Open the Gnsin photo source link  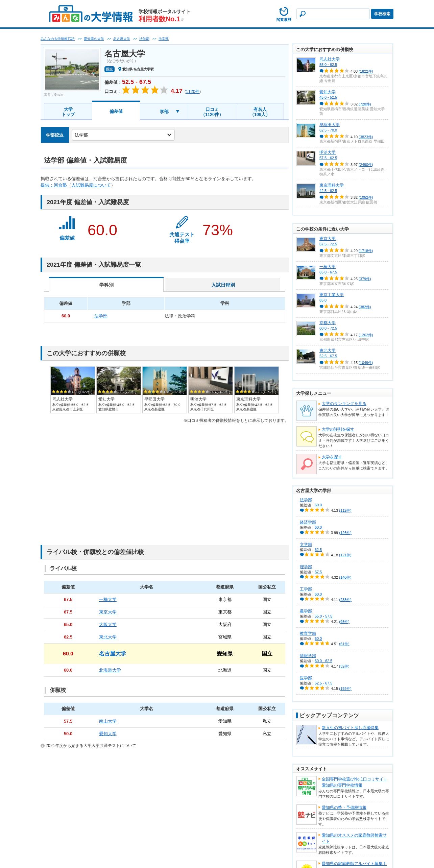pyautogui.click(x=58, y=95)
